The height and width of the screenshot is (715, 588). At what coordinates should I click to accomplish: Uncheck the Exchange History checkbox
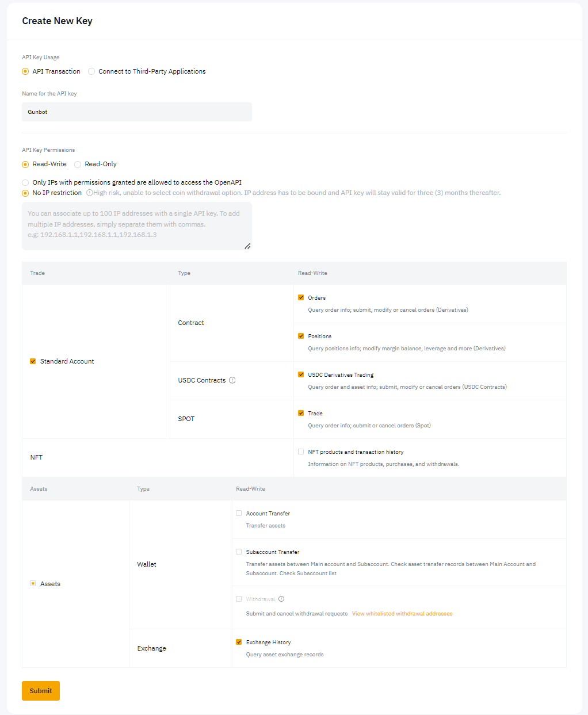click(239, 642)
